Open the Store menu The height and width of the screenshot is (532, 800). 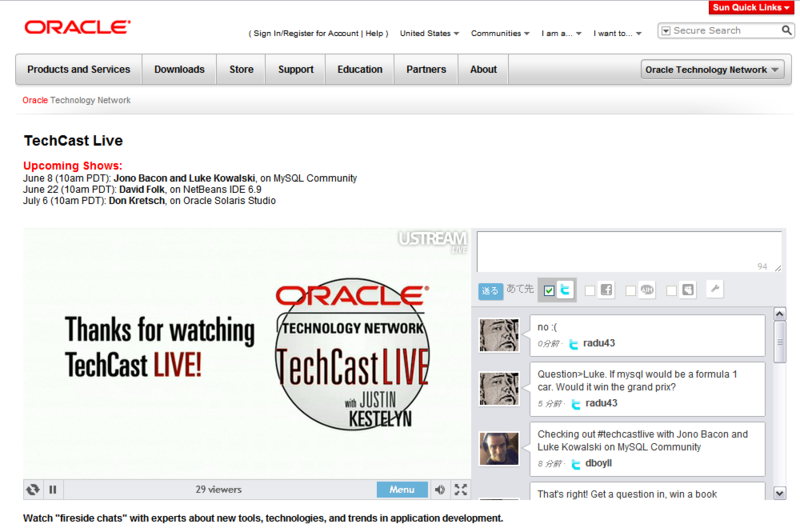241,69
